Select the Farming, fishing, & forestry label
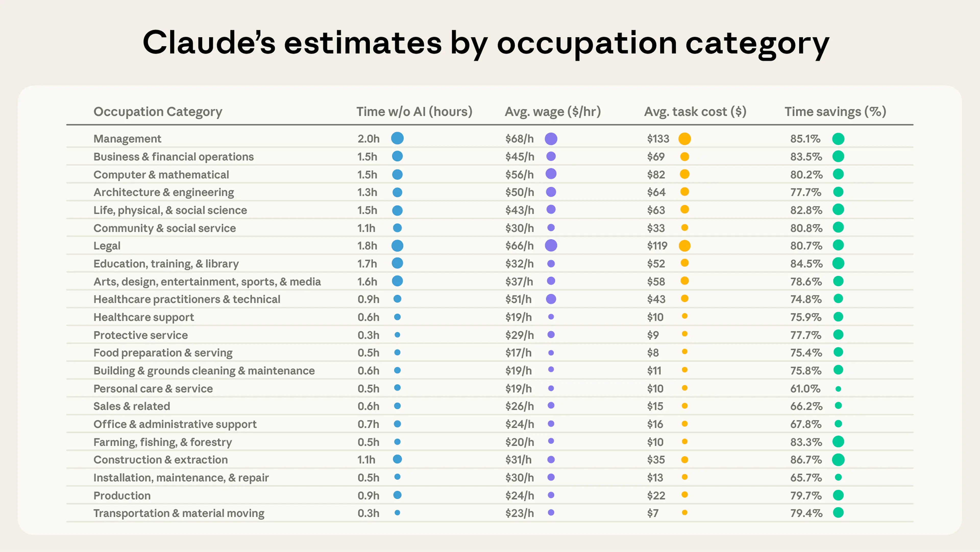The height and width of the screenshot is (552, 980). pyautogui.click(x=163, y=442)
